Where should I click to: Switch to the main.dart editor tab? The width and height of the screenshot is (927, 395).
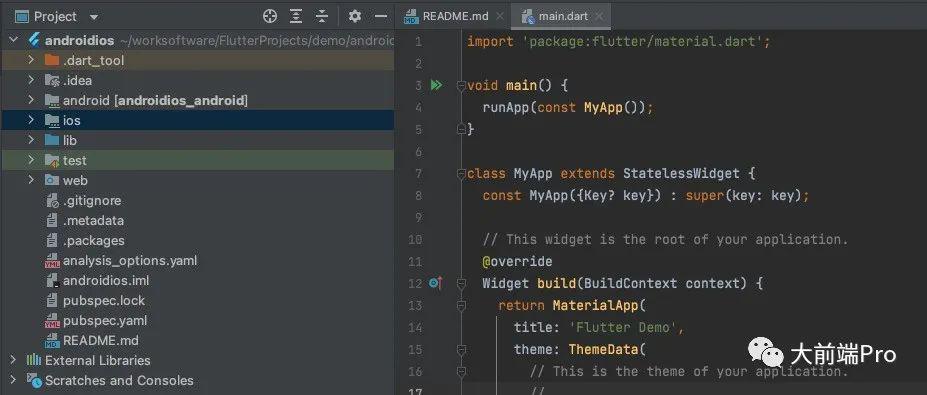click(562, 16)
